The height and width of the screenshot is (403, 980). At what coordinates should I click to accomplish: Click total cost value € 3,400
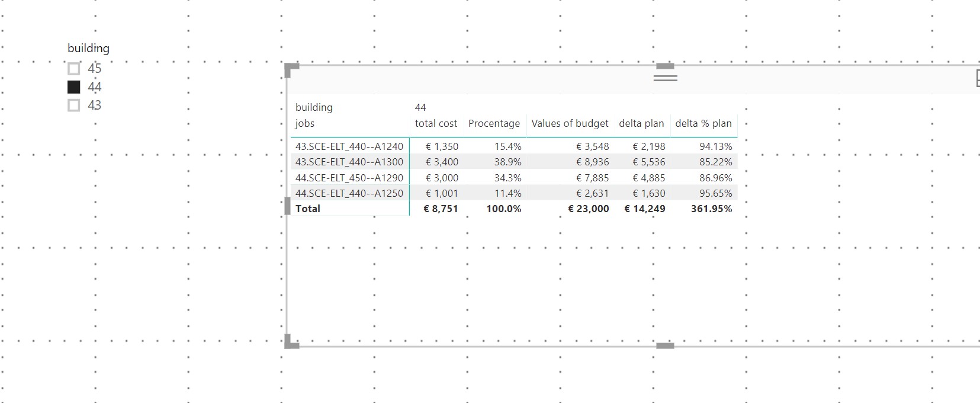pos(442,162)
